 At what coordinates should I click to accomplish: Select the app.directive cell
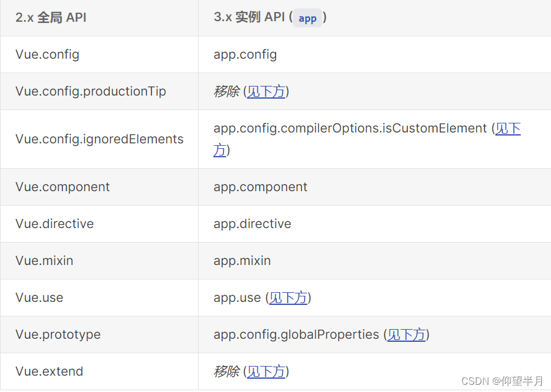tap(252, 224)
